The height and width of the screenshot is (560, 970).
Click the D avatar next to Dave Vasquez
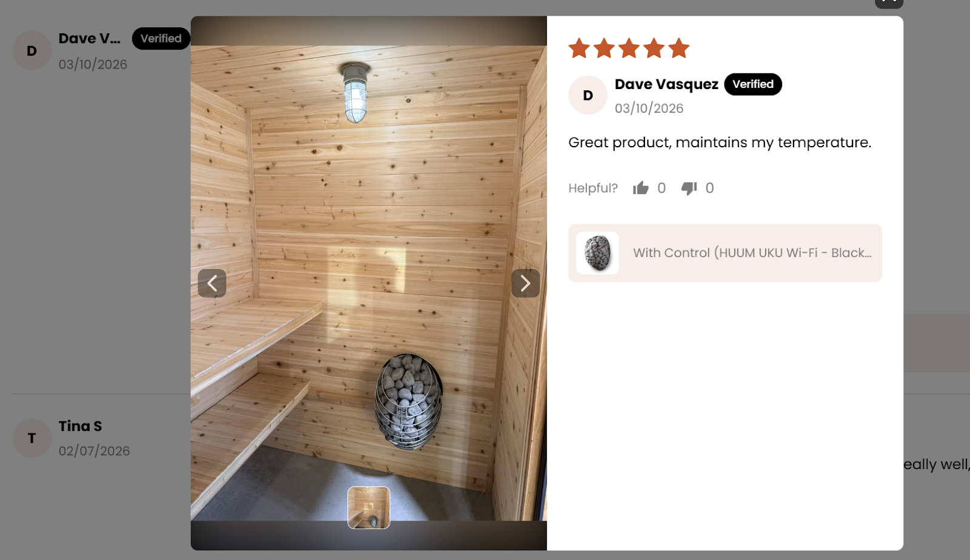(x=587, y=95)
